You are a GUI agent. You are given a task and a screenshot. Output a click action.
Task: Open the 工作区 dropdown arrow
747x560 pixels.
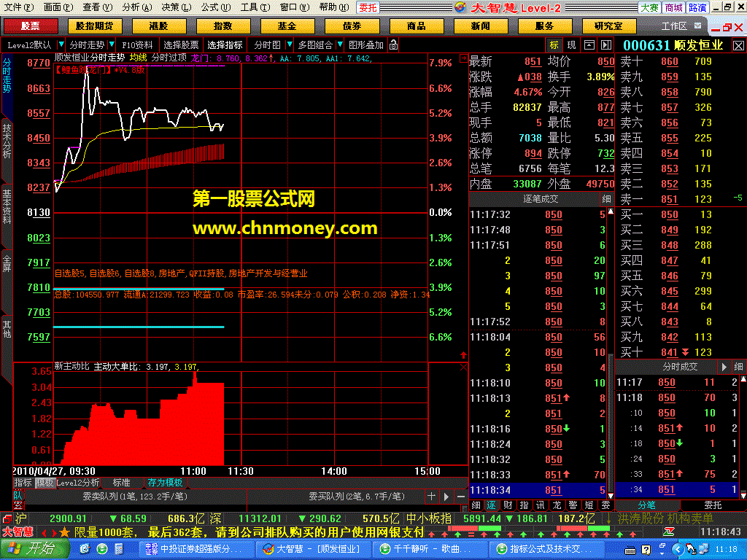(698, 26)
